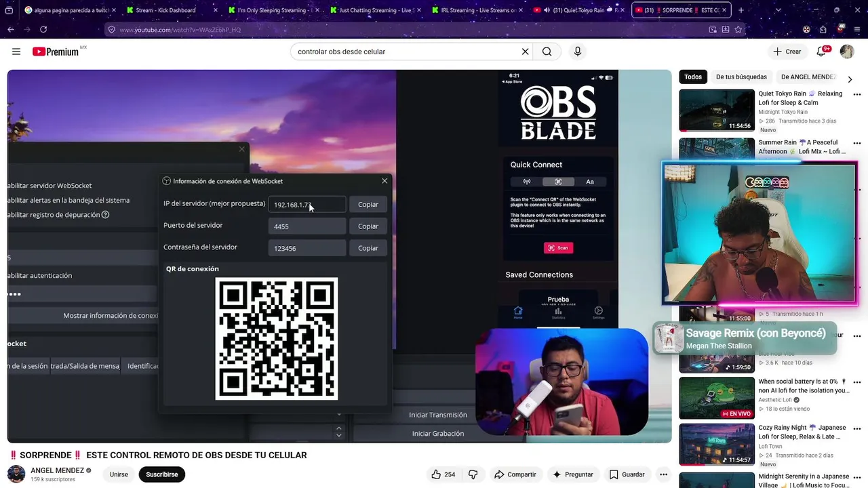Clear the search box text
Screen dimensions: 868x488
525,52
